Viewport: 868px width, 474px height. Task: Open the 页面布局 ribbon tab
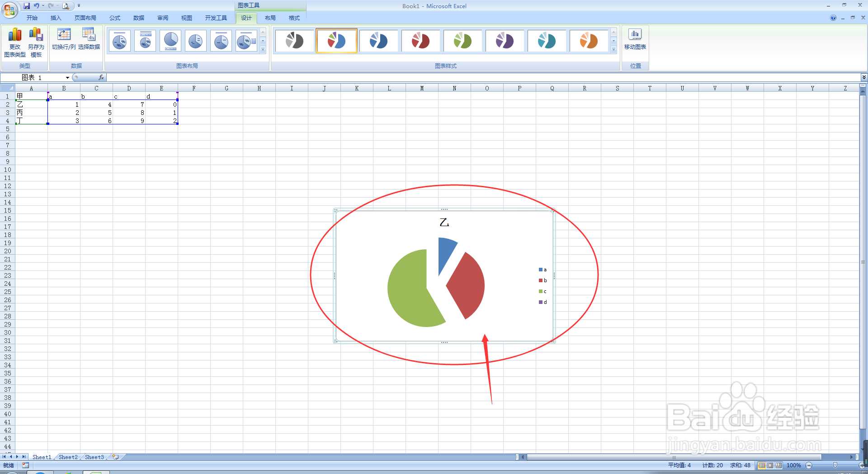click(85, 18)
